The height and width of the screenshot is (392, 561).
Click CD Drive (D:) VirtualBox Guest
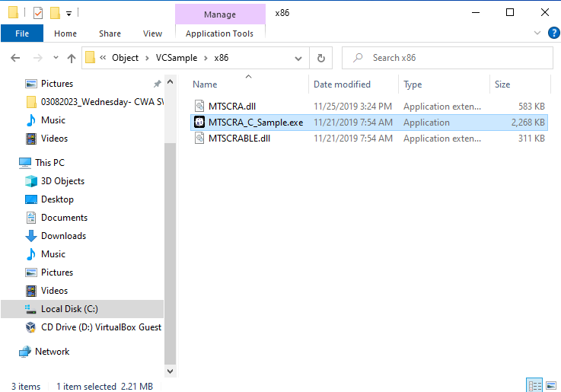point(100,327)
